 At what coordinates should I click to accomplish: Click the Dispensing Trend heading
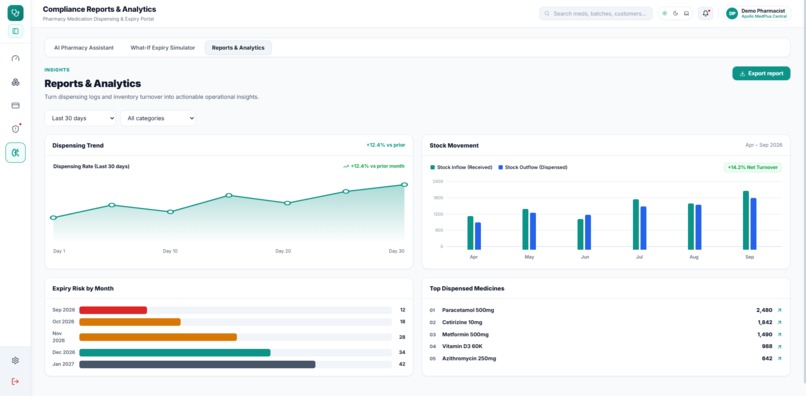[78, 146]
